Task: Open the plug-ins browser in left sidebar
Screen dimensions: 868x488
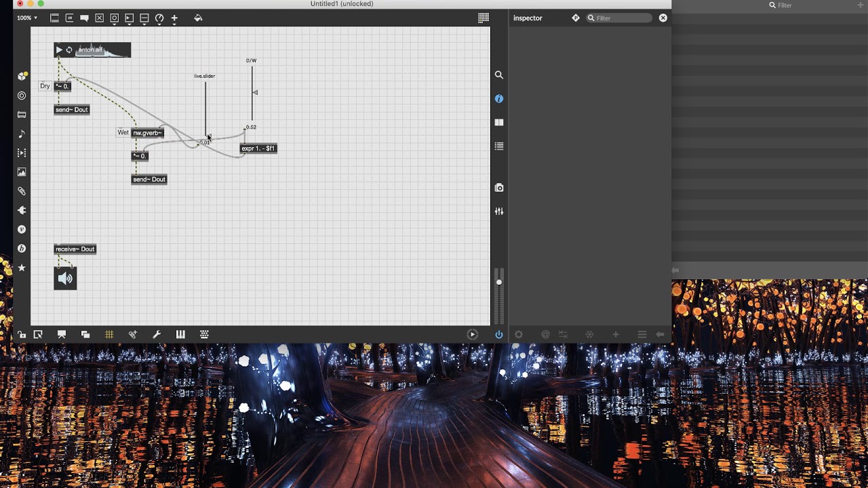Action: [x=22, y=115]
